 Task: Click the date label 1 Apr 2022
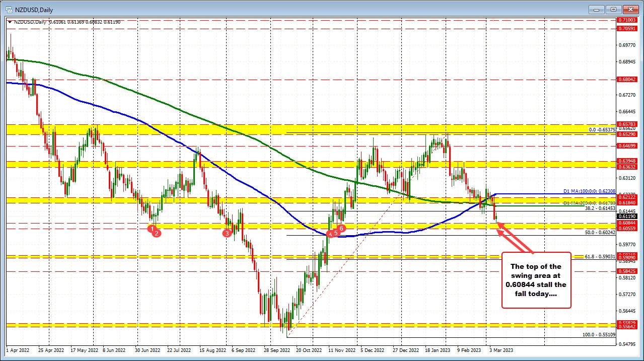point(19,350)
